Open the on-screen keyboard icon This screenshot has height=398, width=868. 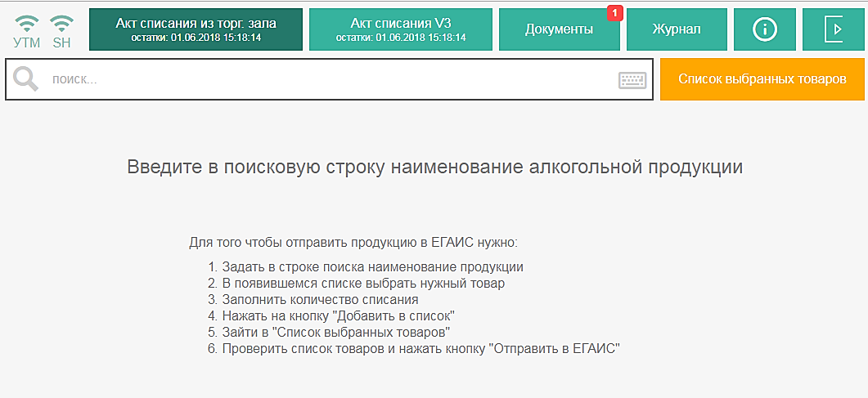(x=632, y=80)
